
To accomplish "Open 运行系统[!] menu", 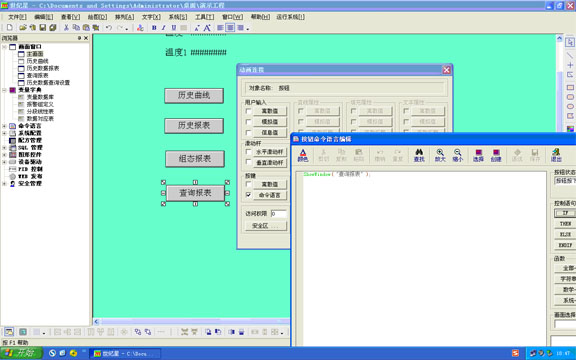I will tap(291, 17).
